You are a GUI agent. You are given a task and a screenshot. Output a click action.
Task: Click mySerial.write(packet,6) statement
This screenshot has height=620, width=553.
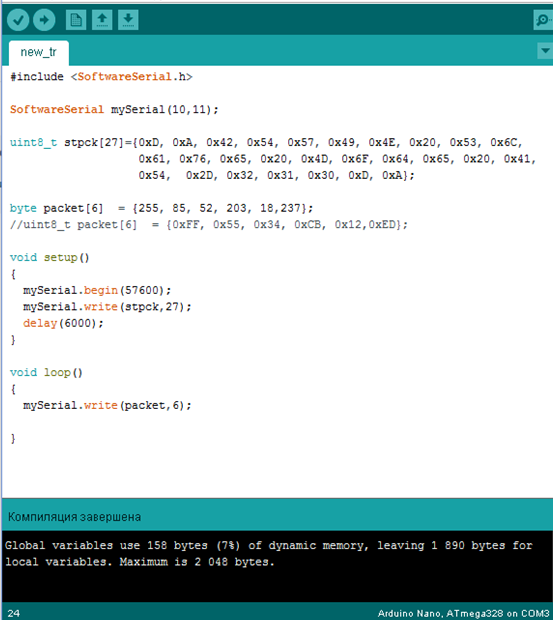pyautogui.click(x=107, y=405)
